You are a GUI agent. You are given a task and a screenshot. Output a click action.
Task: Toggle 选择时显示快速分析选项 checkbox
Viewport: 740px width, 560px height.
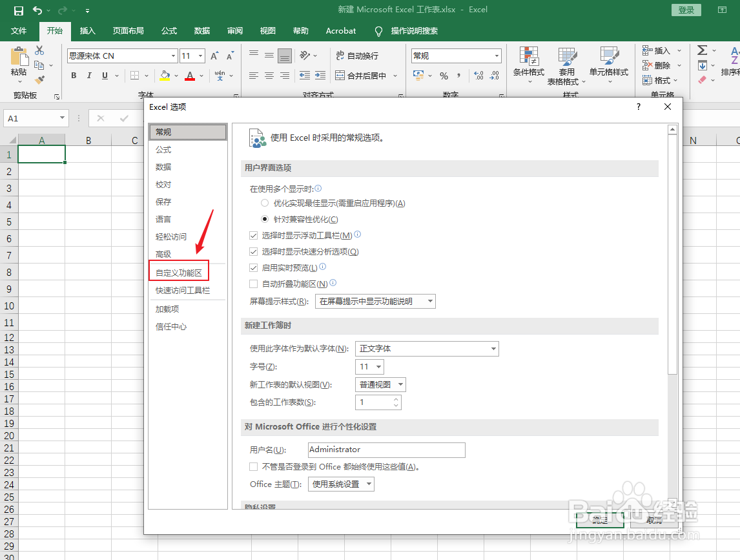pos(253,252)
